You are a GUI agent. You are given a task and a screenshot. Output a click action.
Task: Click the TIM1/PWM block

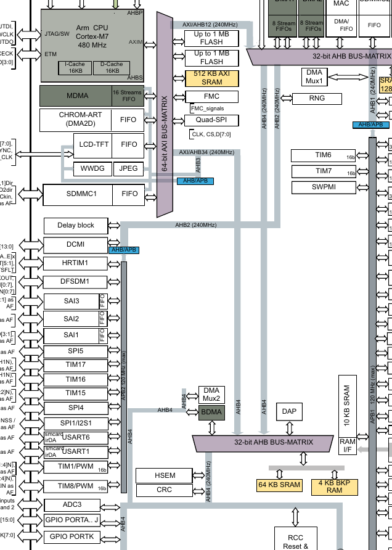(76, 467)
